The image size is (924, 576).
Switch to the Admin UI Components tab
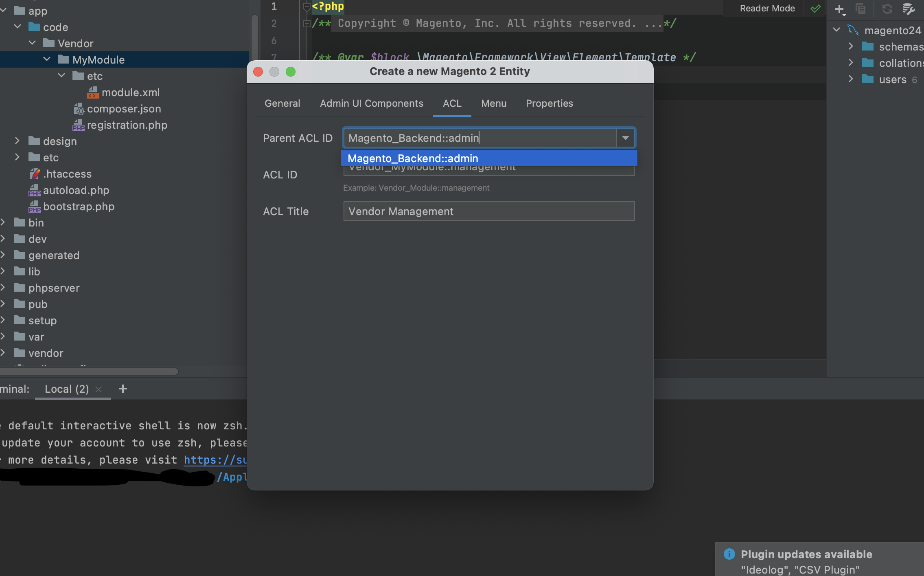tap(371, 103)
